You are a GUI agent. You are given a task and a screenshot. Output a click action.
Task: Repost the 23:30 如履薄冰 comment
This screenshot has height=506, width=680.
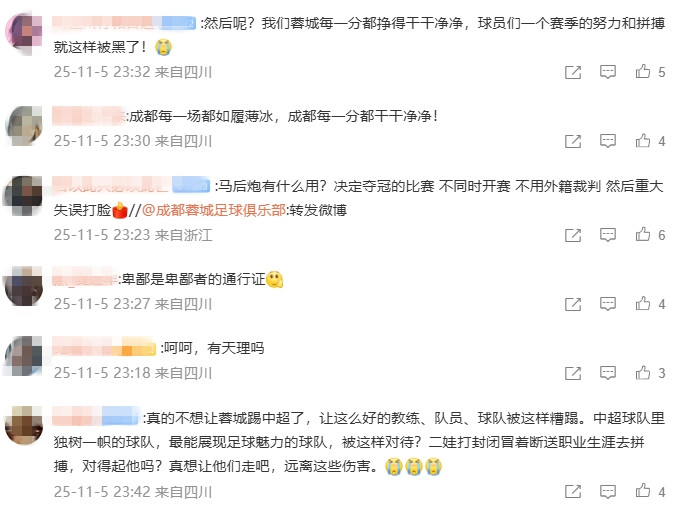click(x=573, y=141)
